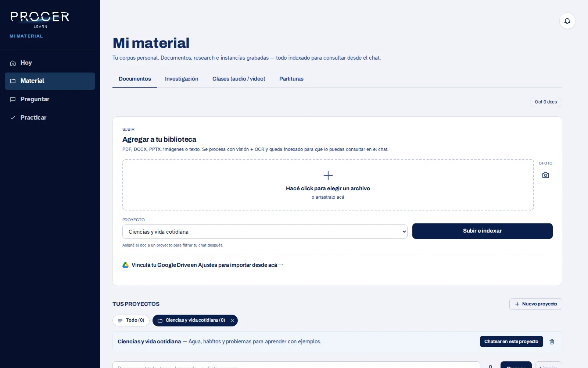Switch to the Documentos tab
Image resolution: width=588 pixels, height=368 pixels.
(135, 79)
